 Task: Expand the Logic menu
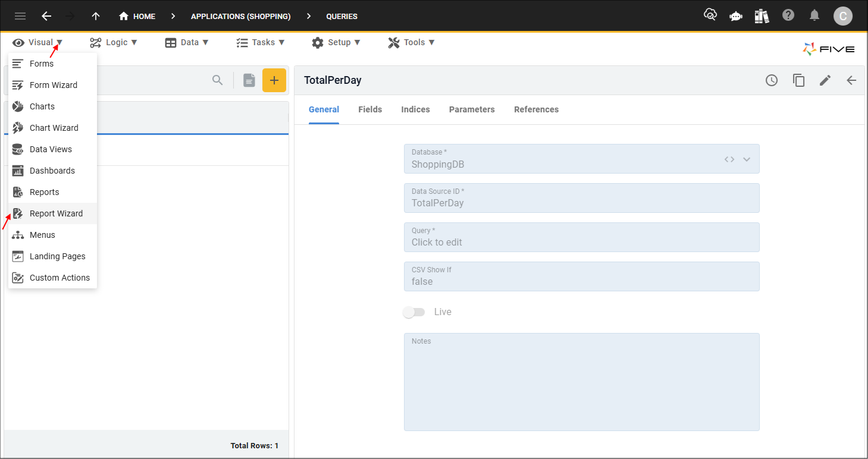114,42
